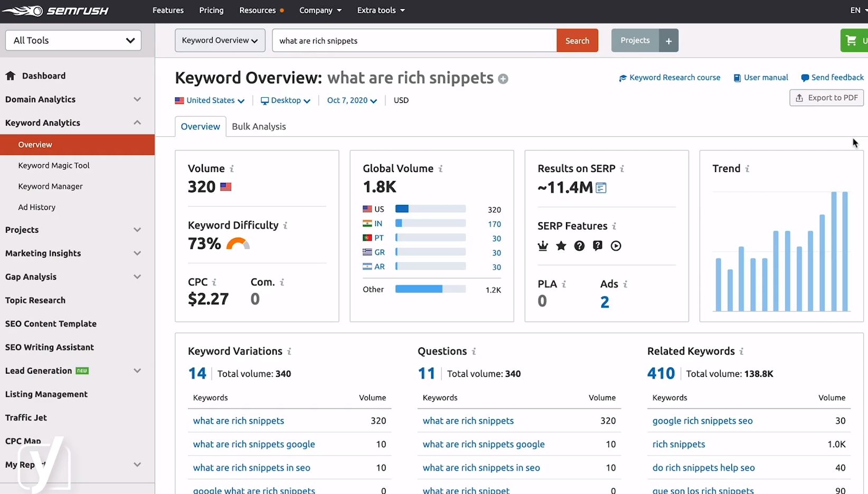The image size is (868, 494).
Task: Click 'google rich snippets seo' related keyword
Action: tap(702, 421)
